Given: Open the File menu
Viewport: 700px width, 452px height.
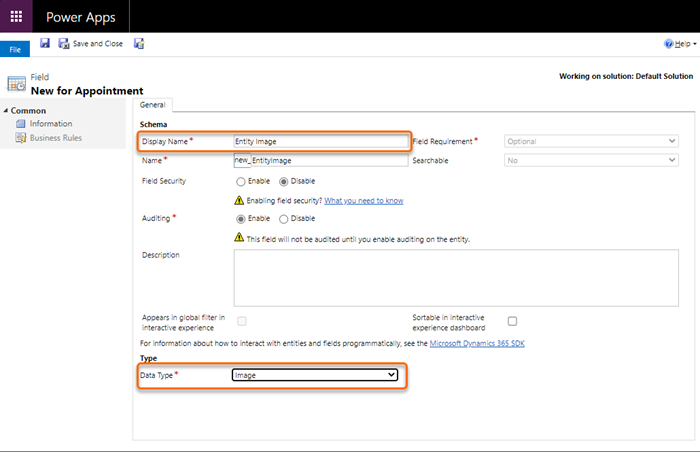Looking at the screenshot, I should point(15,49).
